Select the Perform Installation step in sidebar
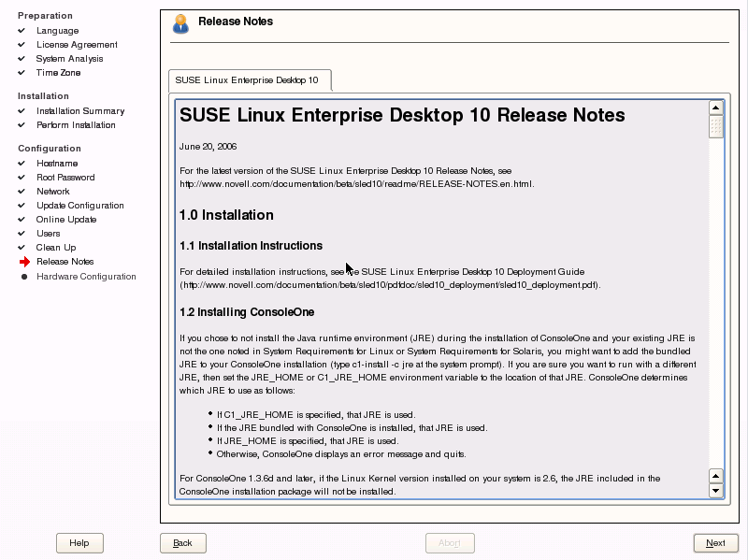The height and width of the screenshot is (560, 748). [76, 125]
